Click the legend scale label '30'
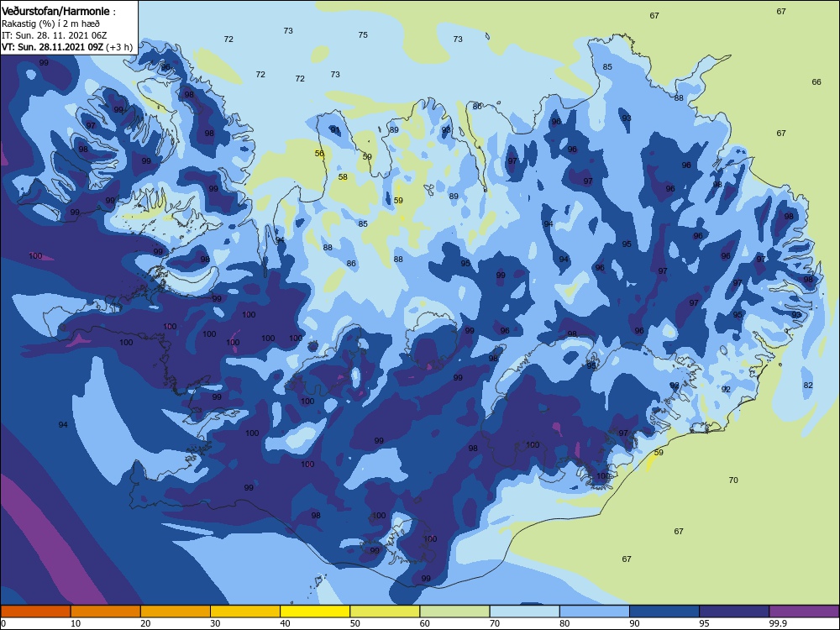The width and height of the screenshot is (840, 630). click(x=215, y=623)
